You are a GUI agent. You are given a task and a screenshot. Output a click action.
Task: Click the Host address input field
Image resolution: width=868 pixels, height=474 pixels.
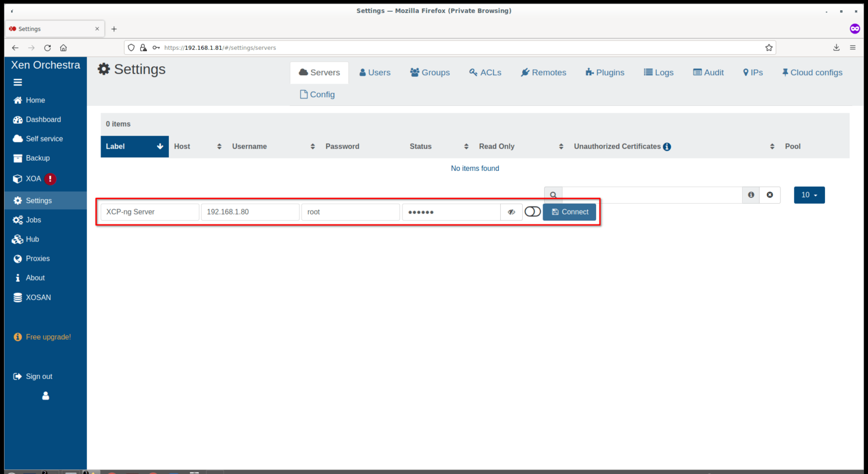coord(250,212)
